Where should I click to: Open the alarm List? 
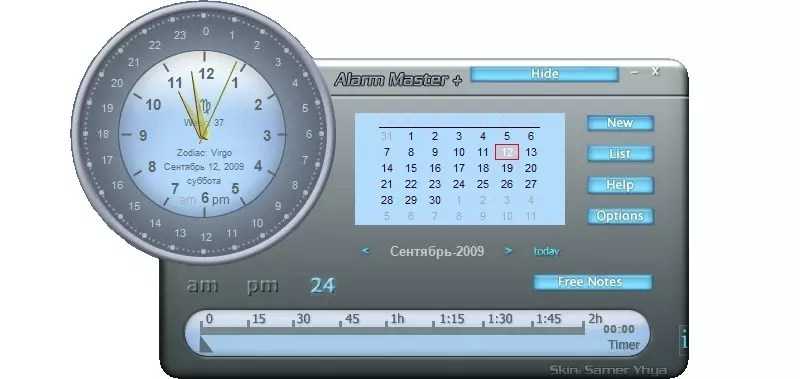620,154
